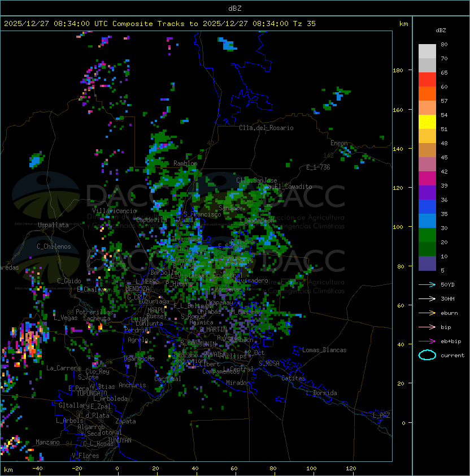Click the 'La_Carrera' place label
Viewport: 470px width, 476px height.
pos(63,368)
